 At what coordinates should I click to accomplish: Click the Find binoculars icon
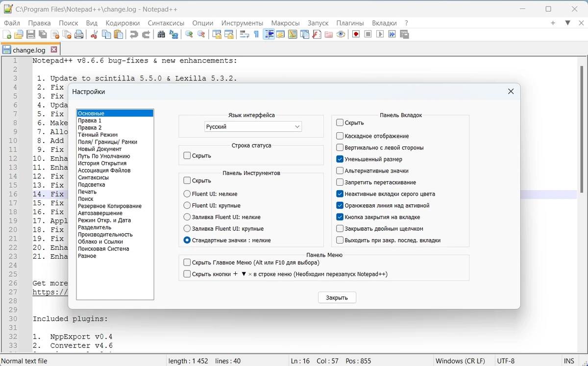(161, 34)
